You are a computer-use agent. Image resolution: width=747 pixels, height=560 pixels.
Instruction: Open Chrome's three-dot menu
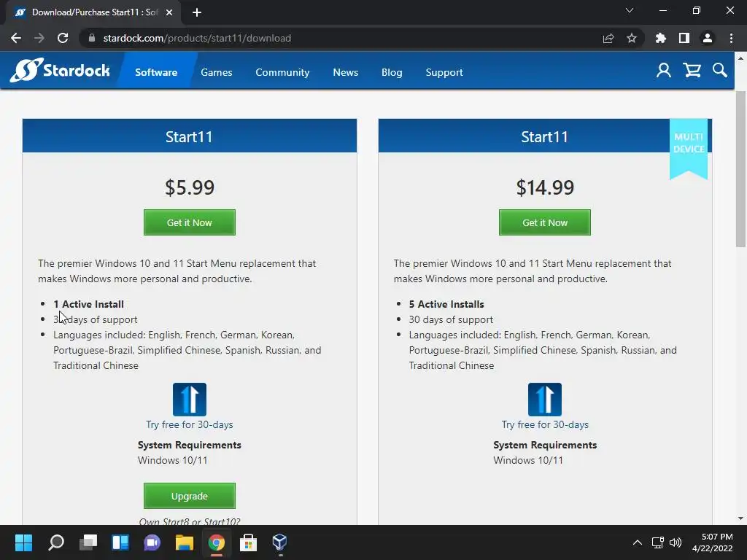(731, 38)
